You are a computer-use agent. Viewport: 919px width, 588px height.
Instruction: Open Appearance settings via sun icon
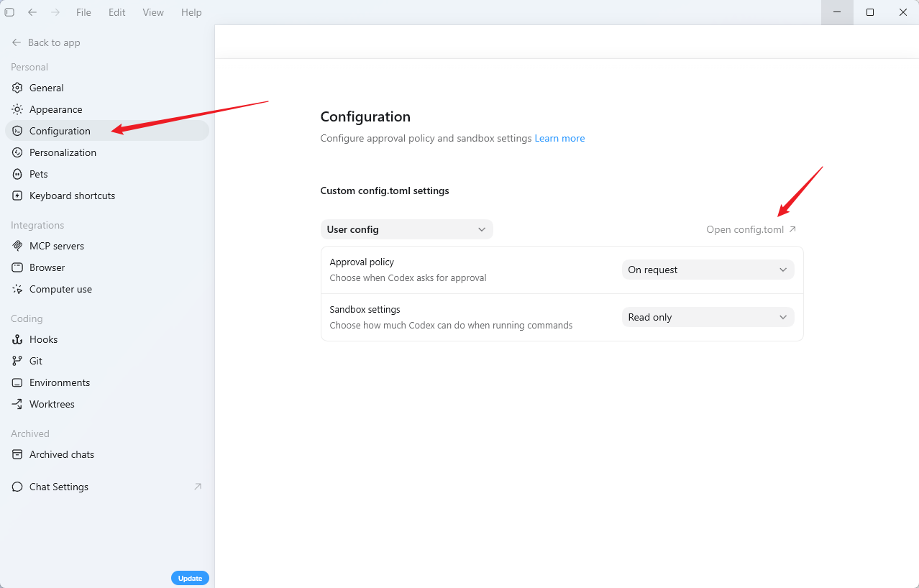(17, 109)
